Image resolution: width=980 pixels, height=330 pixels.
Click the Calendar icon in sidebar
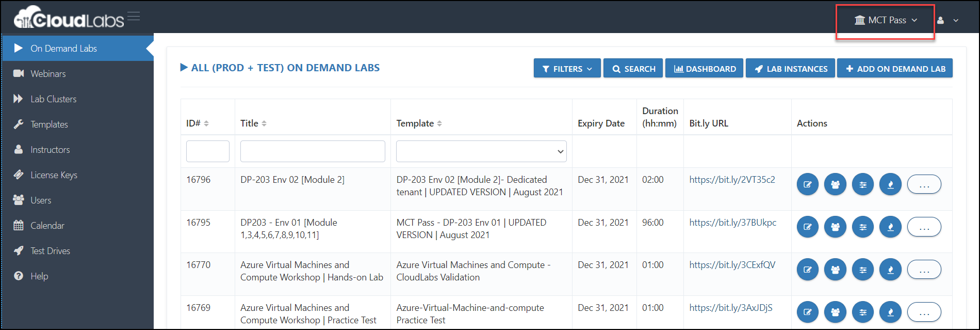tap(19, 225)
